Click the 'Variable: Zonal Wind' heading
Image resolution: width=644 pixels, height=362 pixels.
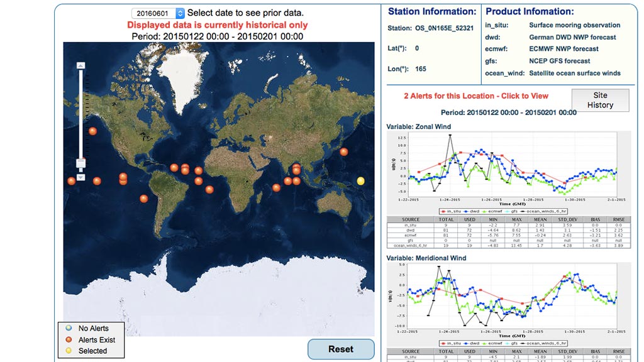(x=418, y=126)
